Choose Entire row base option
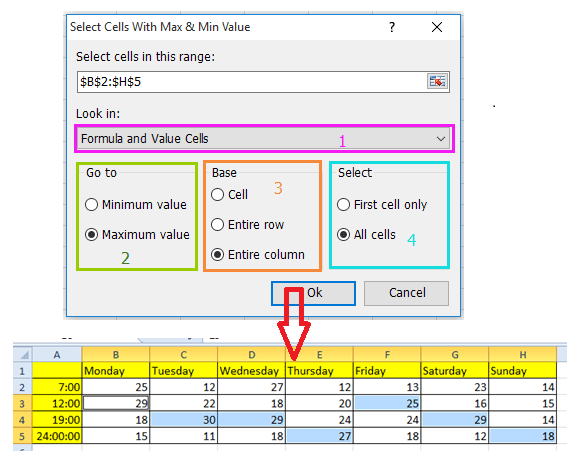Viewport: 572px width, 454px height. tap(217, 225)
